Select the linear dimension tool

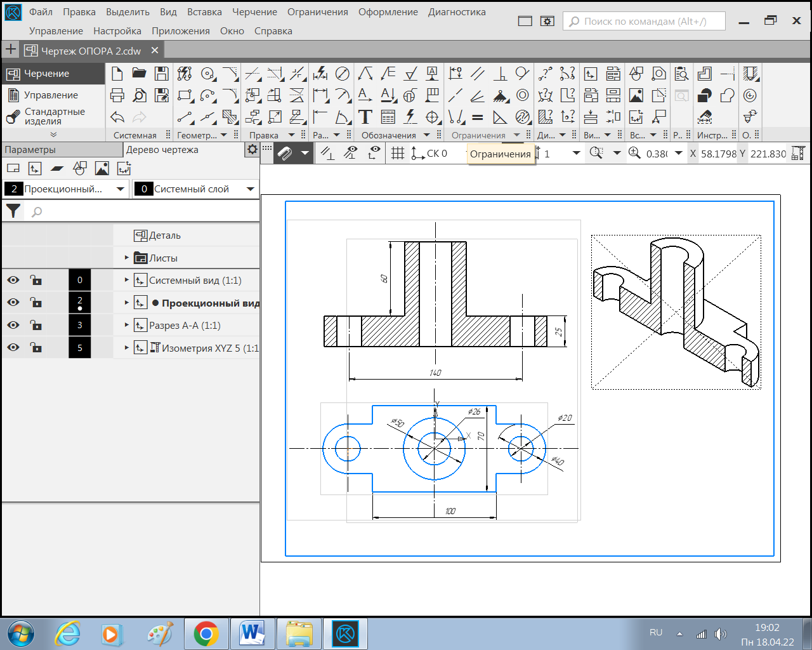click(321, 95)
